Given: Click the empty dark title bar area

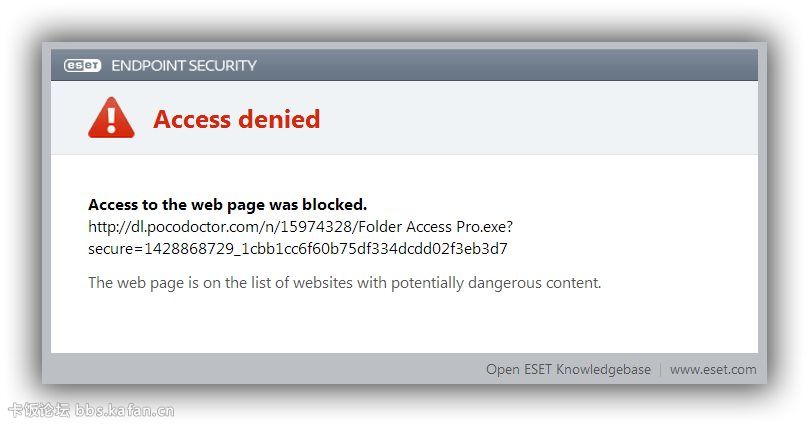Looking at the screenshot, I should click(500, 66).
